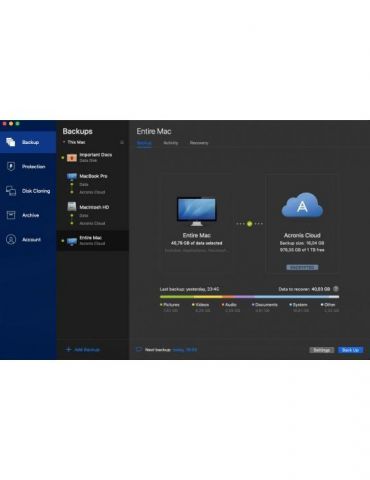This screenshot has width=370, height=480.
Task: Go to Protection in sidebar
Action: coord(28,166)
